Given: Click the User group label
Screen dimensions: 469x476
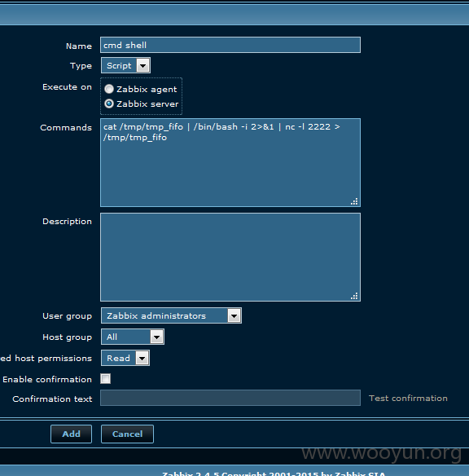Looking at the screenshot, I should pyautogui.click(x=67, y=316).
